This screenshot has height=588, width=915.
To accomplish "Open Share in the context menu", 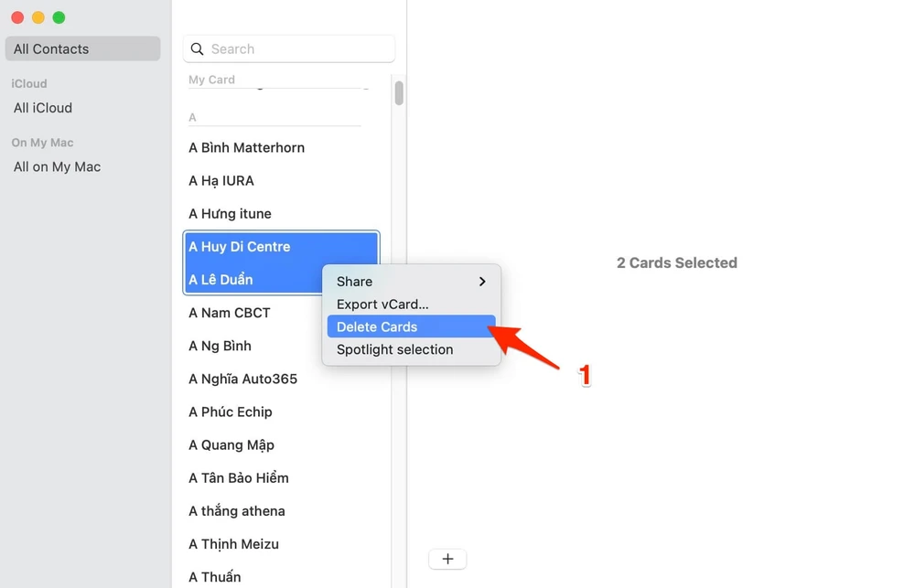I will (355, 282).
